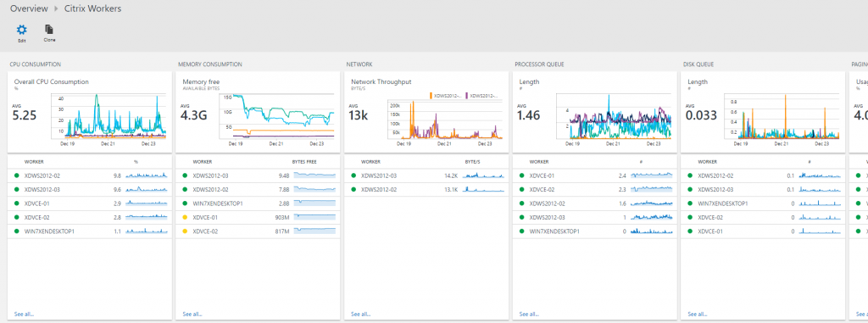The height and width of the screenshot is (323, 868).
Task: Open See all under CPU Consumption
Action: [x=24, y=315]
